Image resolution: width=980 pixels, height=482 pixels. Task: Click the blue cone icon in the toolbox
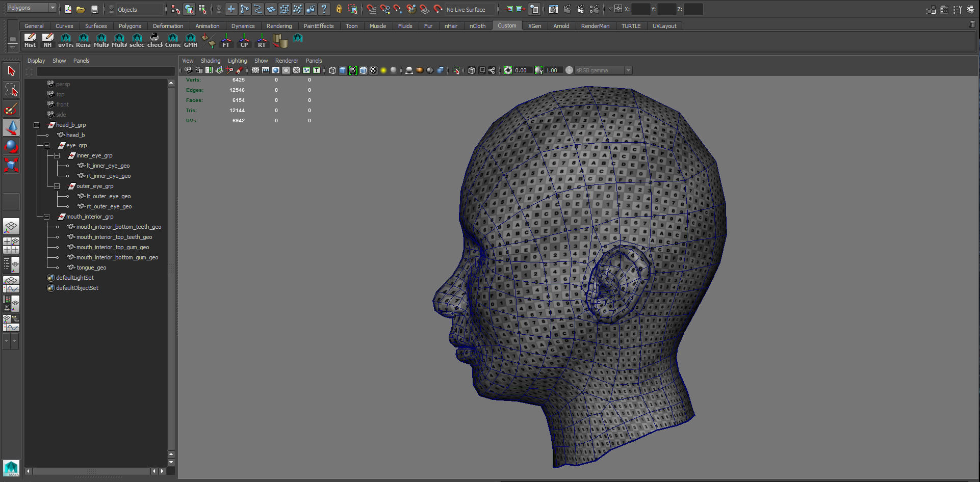[x=11, y=127]
